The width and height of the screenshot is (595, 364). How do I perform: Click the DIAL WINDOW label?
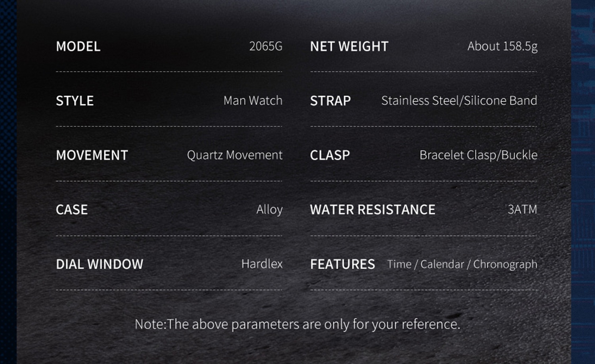[x=100, y=264]
